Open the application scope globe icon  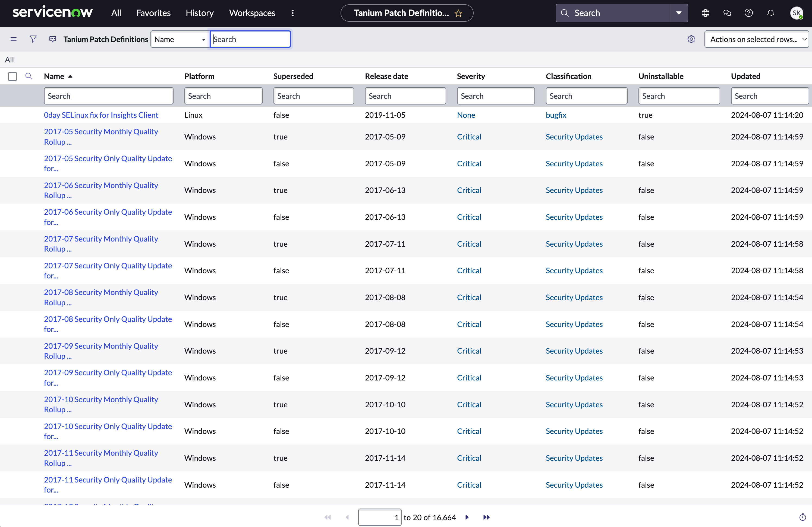click(x=705, y=13)
